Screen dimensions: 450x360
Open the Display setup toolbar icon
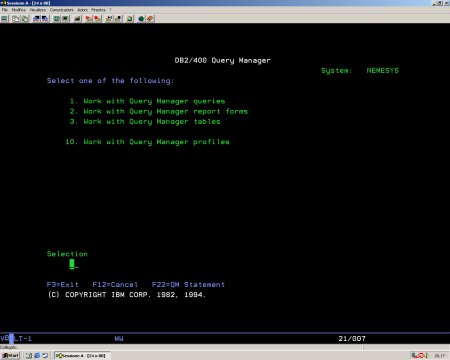coord(57,19)
